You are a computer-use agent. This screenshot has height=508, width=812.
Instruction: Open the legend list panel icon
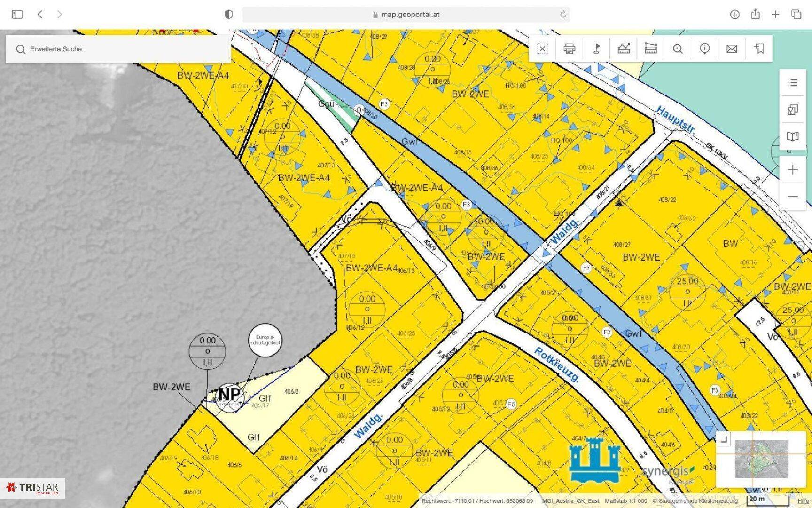793,83
